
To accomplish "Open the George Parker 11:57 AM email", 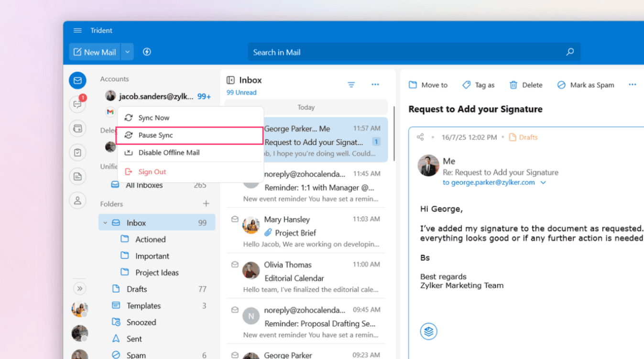I will coord(306,140).
